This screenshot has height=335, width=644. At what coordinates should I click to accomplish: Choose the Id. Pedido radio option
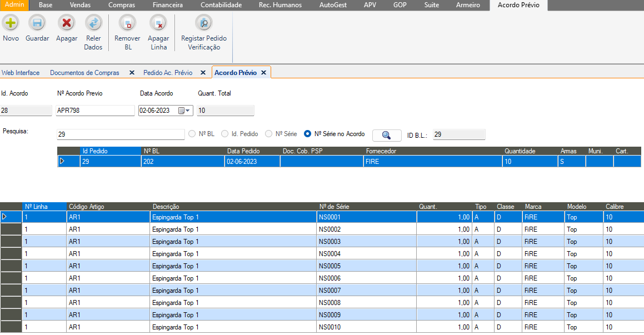[x=225, y=134]
